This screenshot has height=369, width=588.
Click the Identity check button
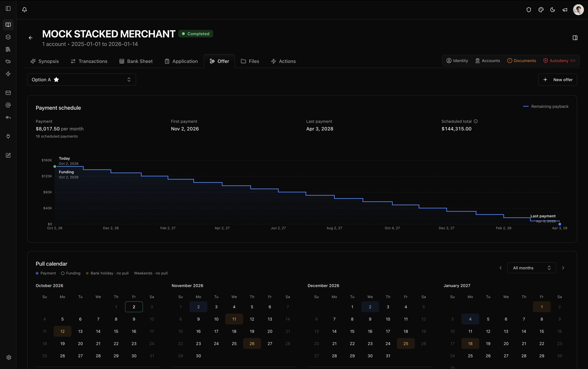[x=457, y=61]
